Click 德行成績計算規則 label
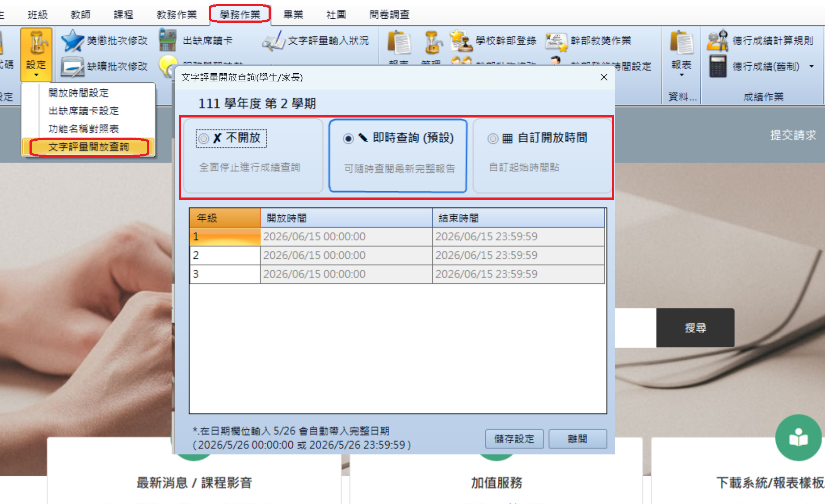825x504 pixels. pyautogui.click(x=773, y=41)
